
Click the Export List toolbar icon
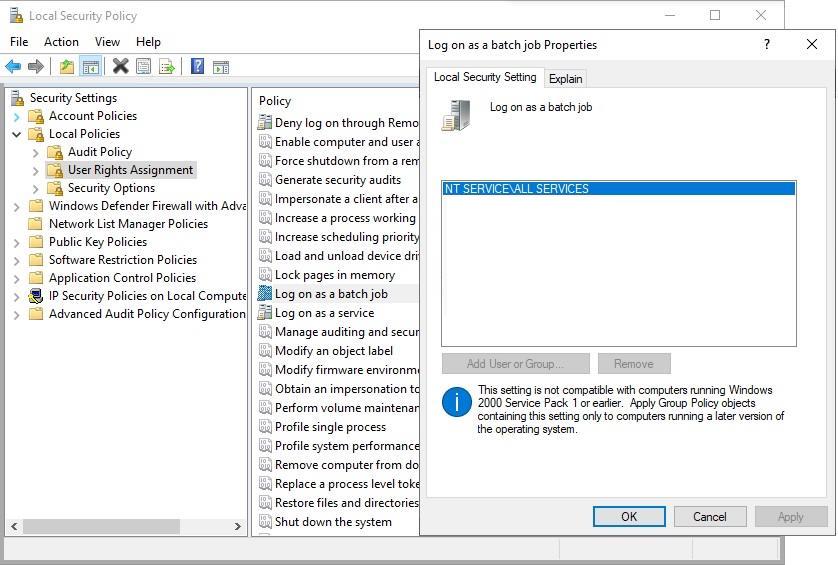[167, 67]
